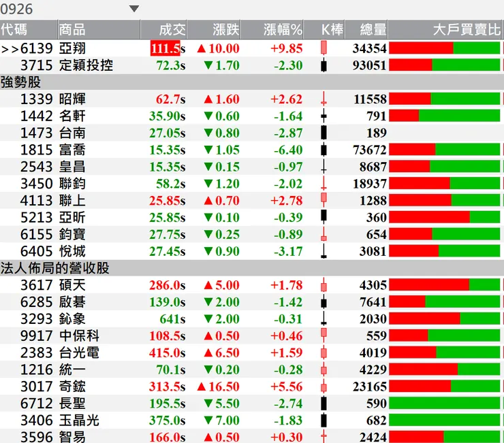504x443 pixels.
Task: Click price 641s for 鈊象
Action: coord(172,319)
